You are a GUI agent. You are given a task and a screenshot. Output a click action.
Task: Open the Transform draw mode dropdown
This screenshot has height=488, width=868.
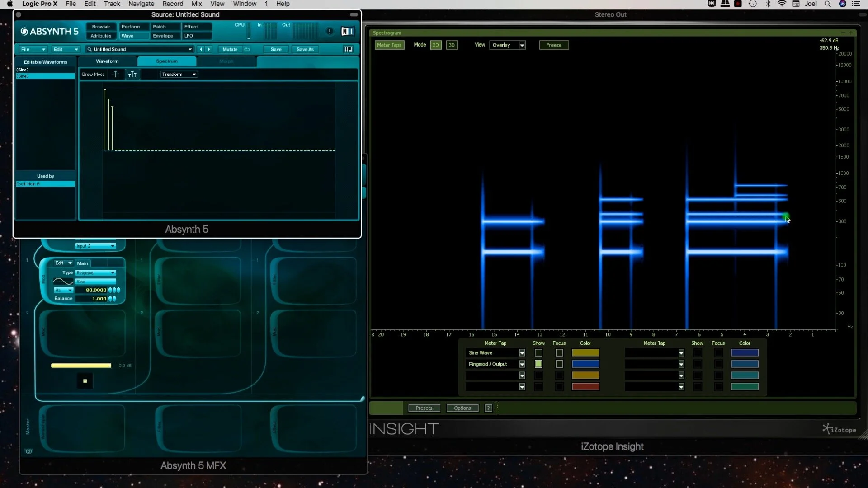tap(178, 74)
